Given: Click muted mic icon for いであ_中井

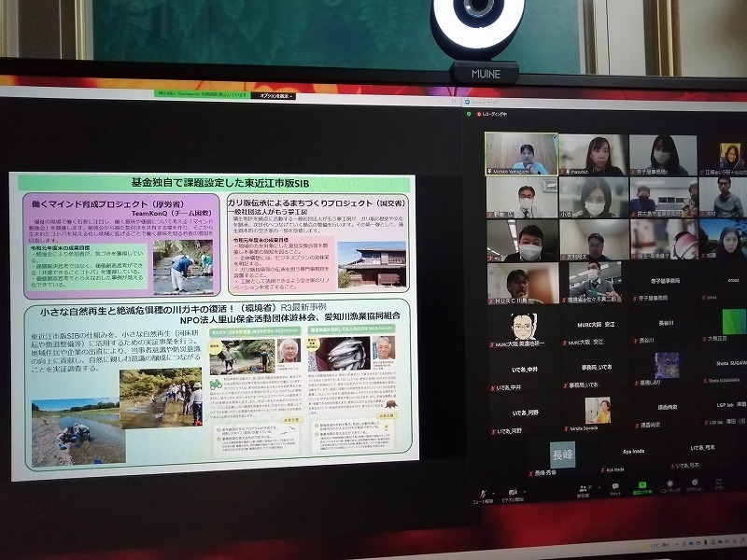Looking at the screenshot, I should (x=493, y=387).
